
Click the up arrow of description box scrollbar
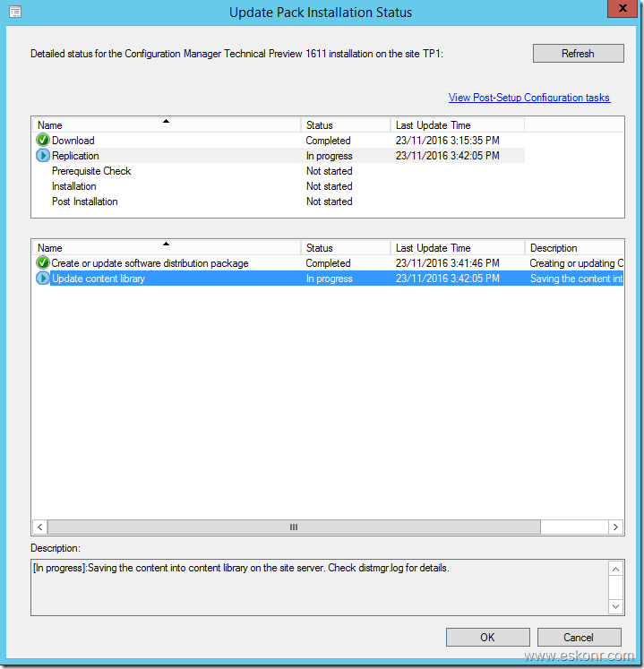coord(615,569)
